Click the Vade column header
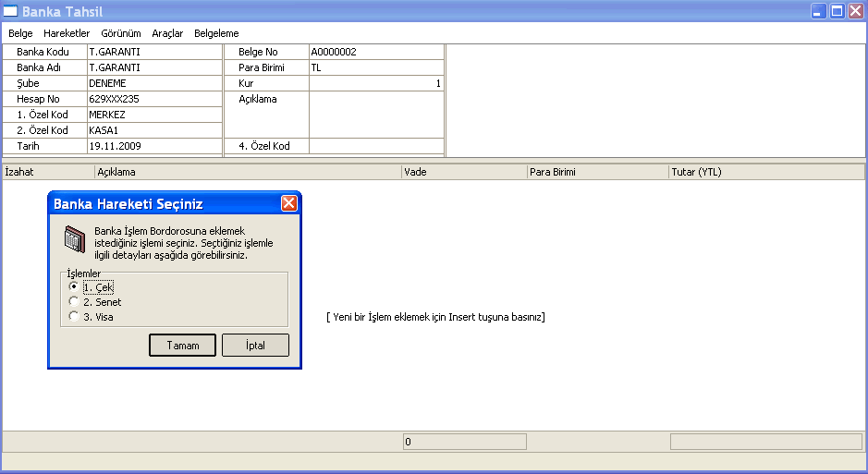This screenshot has width=868, height=474. (464, 172)
